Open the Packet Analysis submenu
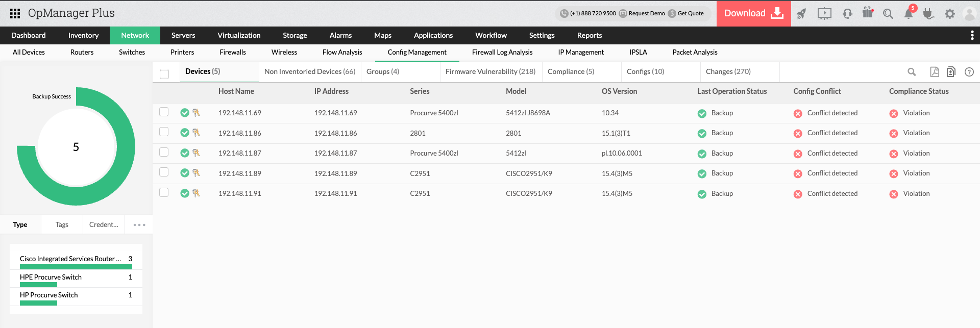This screenshot has width=980, height=328. coord(695,52)
